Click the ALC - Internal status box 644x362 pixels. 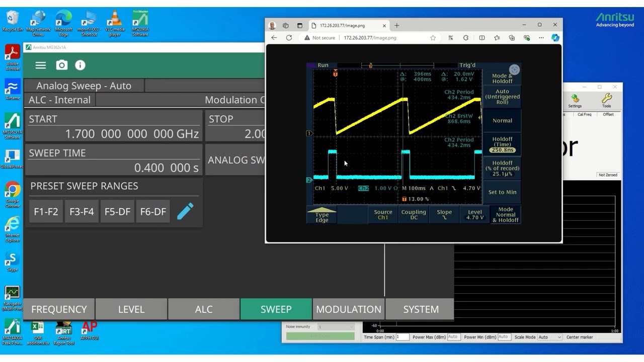59,100
